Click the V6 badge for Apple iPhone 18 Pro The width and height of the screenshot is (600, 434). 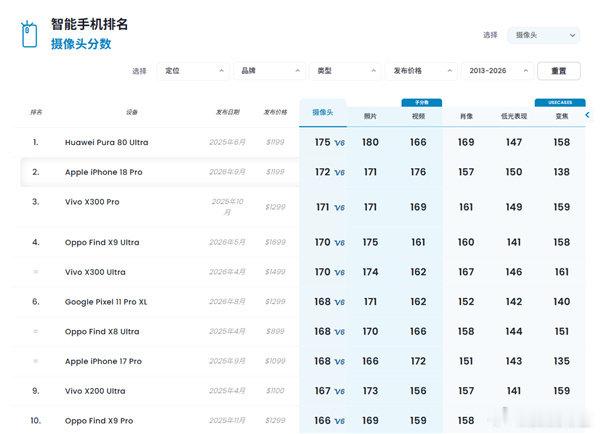click(x=339, y=173)
